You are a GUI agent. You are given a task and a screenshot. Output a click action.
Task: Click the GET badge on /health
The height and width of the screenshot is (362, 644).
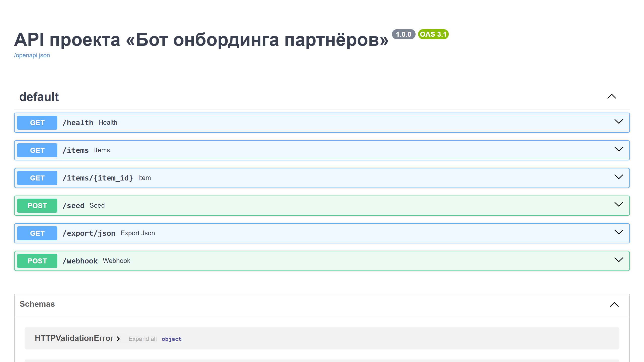pos(37,122)
